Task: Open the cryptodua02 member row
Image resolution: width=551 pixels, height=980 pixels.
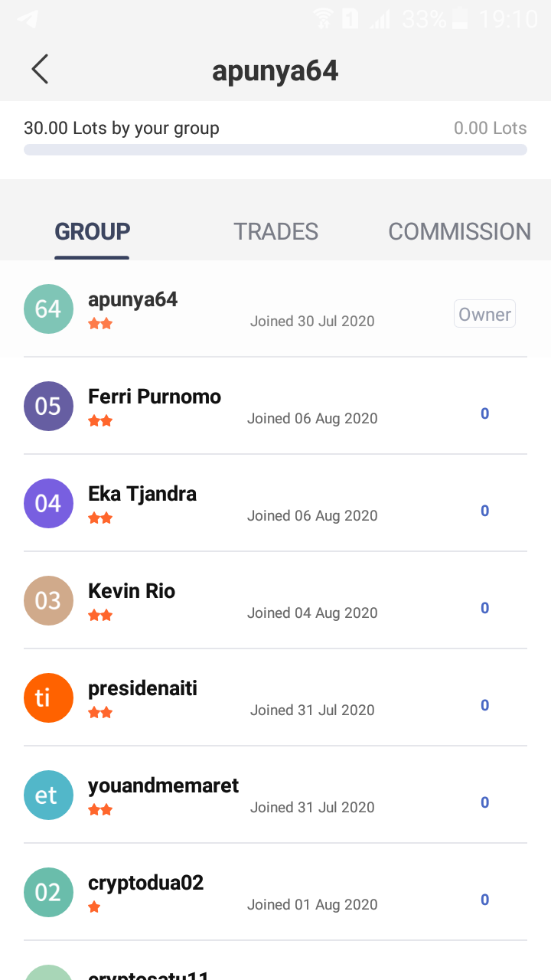Action: coord(275,892)
